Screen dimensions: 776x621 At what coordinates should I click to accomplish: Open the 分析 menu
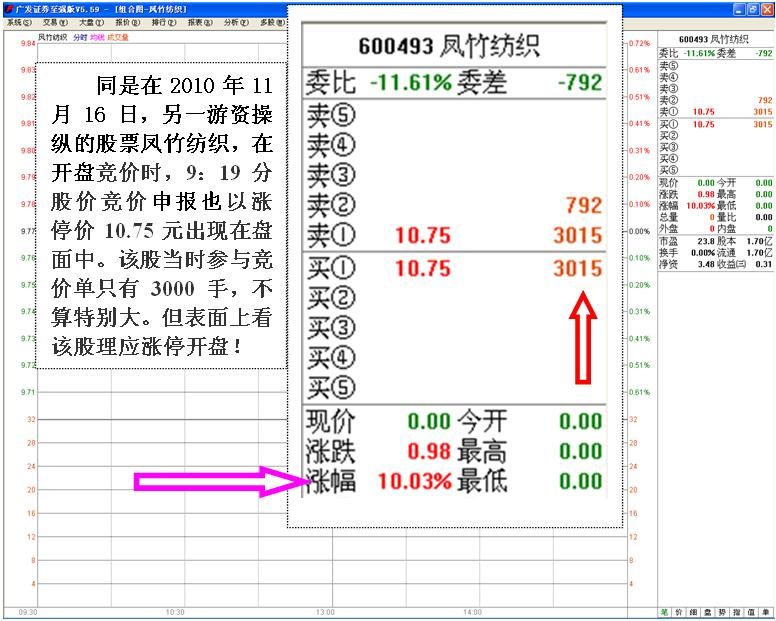pyautogui.click(x=236, y=22)
